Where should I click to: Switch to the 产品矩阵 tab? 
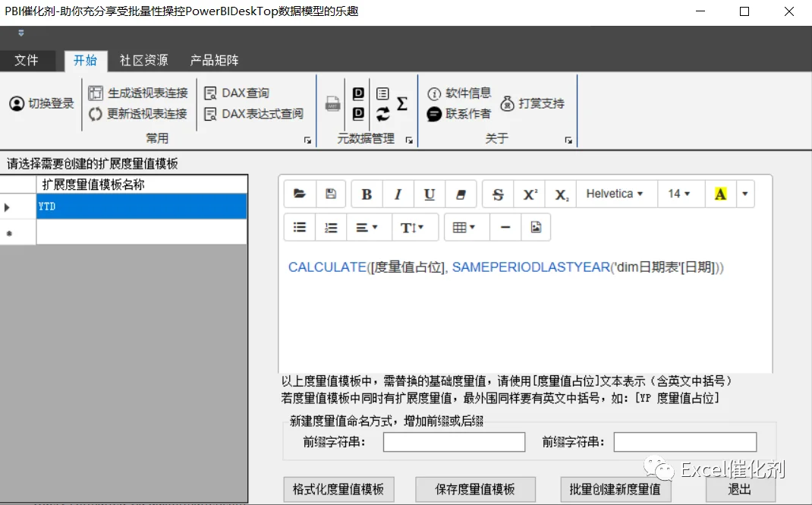coord(215,60)
